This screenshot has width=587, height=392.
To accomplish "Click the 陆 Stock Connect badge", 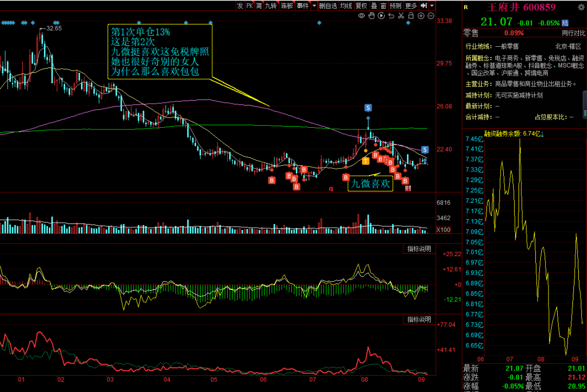I will (x=565, y=23).
